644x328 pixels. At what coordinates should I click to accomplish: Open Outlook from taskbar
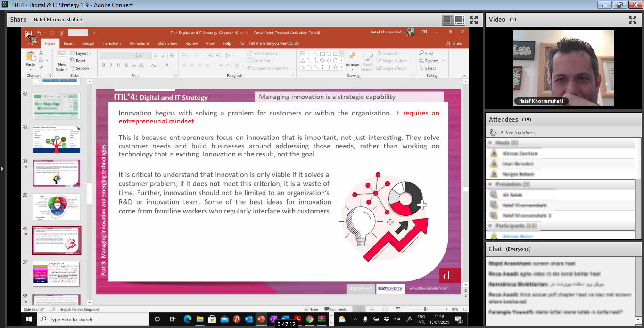pyautogui.click(x=249, y=319)
